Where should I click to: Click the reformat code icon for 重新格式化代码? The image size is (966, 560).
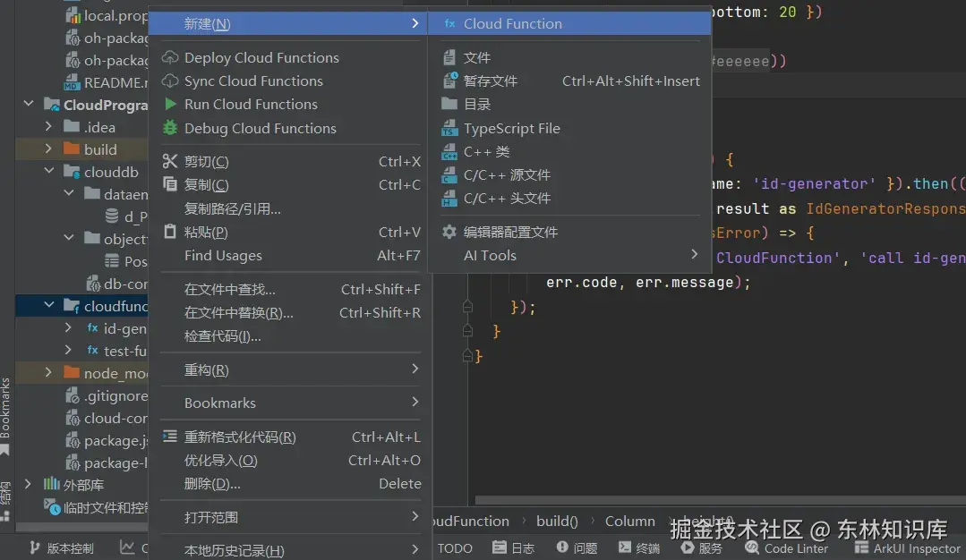point(170,437)
